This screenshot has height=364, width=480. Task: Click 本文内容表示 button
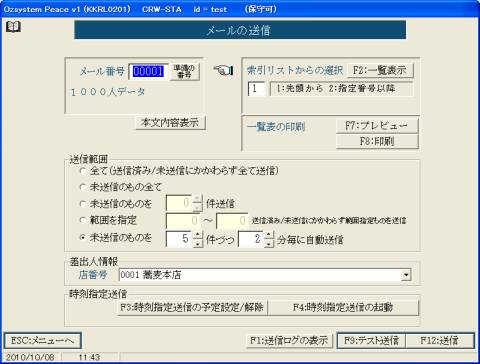click(x=170, y=123)
